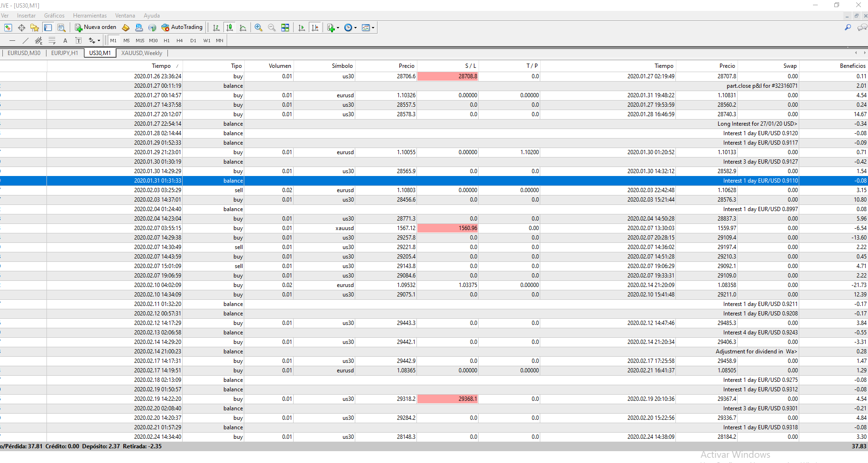Set timeframe to H4
Viewport: 868px width, 463px height.
coord(180,41)
